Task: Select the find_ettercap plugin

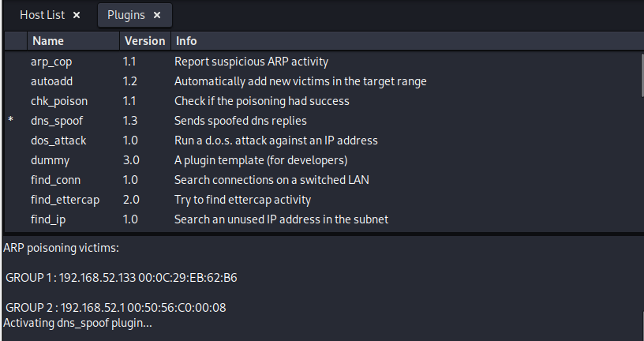Action: pyautogui.click(x=65, y=200)
